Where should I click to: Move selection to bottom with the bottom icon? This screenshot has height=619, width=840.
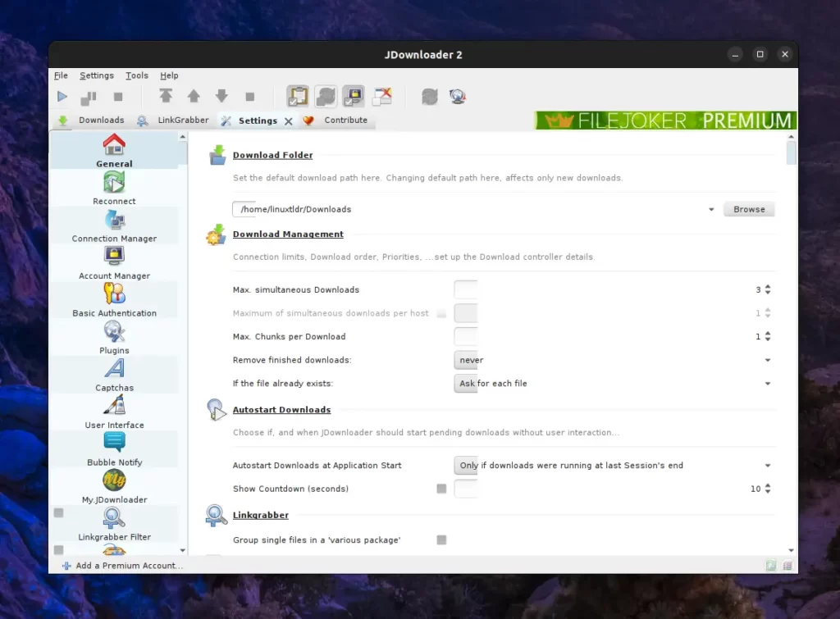click(249, 97)
